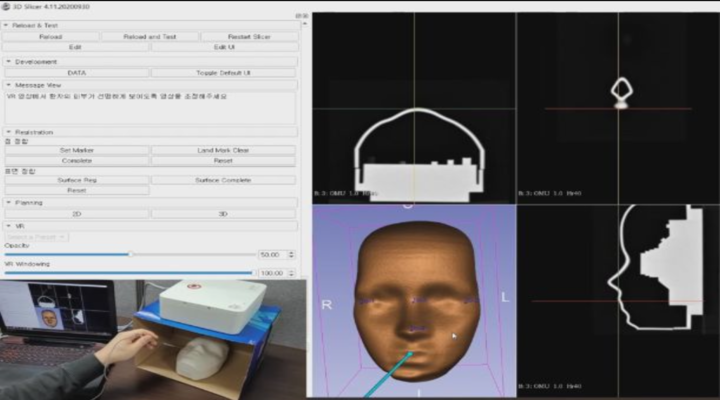Image resolution: width=720 pixels, height=400 pixels.
Task: Click the 3D face model in the viewer
Action: [x=416, y=301]
